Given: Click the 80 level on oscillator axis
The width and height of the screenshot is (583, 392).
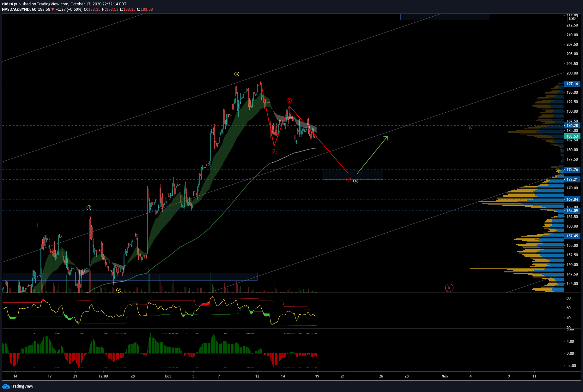Looking at the screenshot, I should pyautogui.click(x=568, y=298).
